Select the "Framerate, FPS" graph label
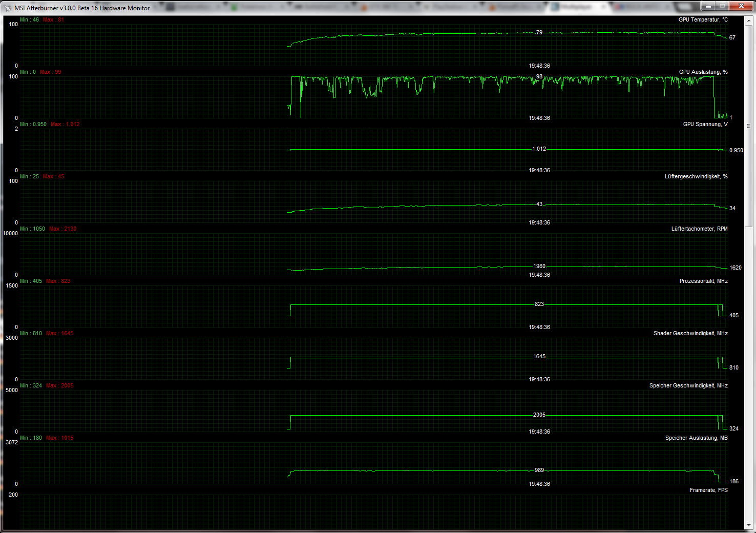The height and width of the screenshot is (533, 756). (x=708, y=490)
